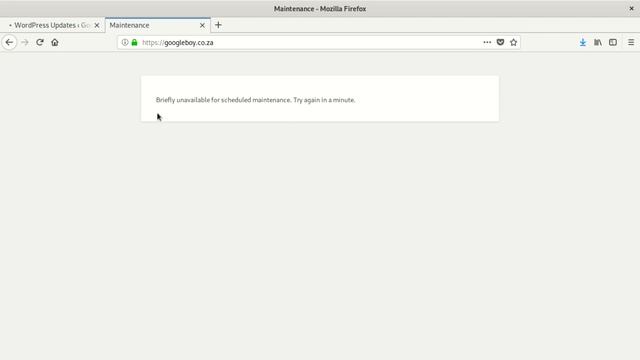This screenshot has height=360, width=640.
Task: Close the WordPress Updates tab
Action: point(97,25)
